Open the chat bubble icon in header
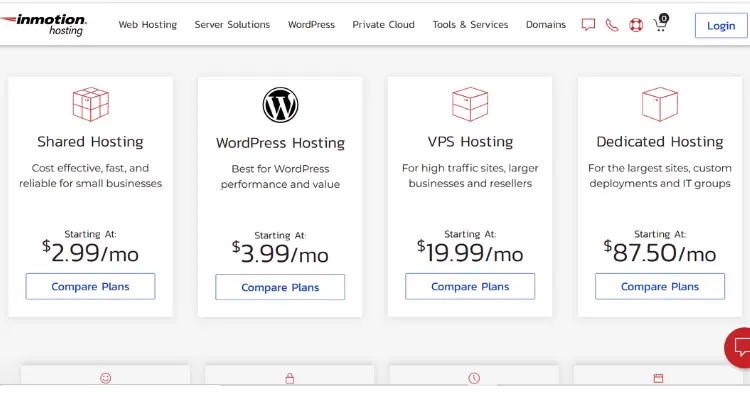 [588, 24]
